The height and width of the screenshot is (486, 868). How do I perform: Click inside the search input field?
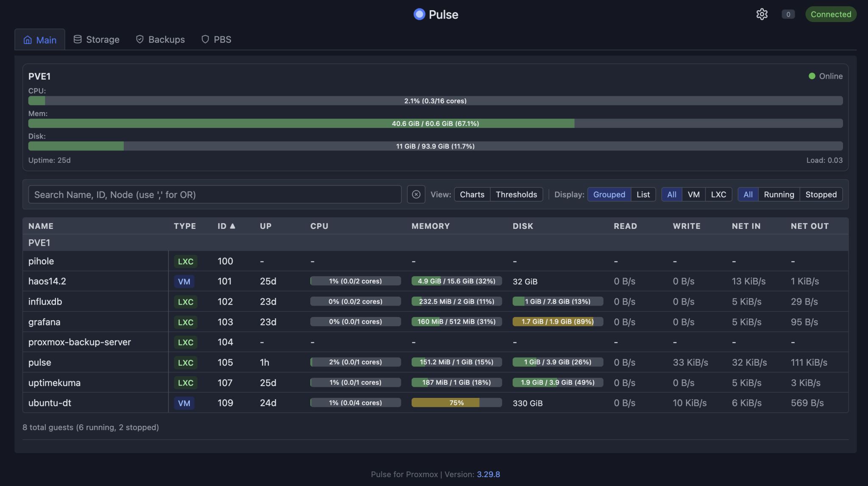[x=215, y=194]
